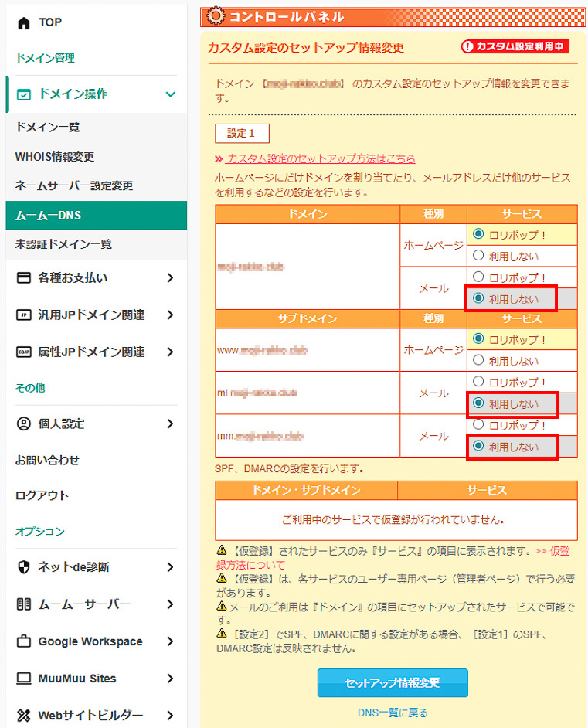Click the checkmark icon beside ドメイン操作
588x728 pixels.
pos(24,94)
